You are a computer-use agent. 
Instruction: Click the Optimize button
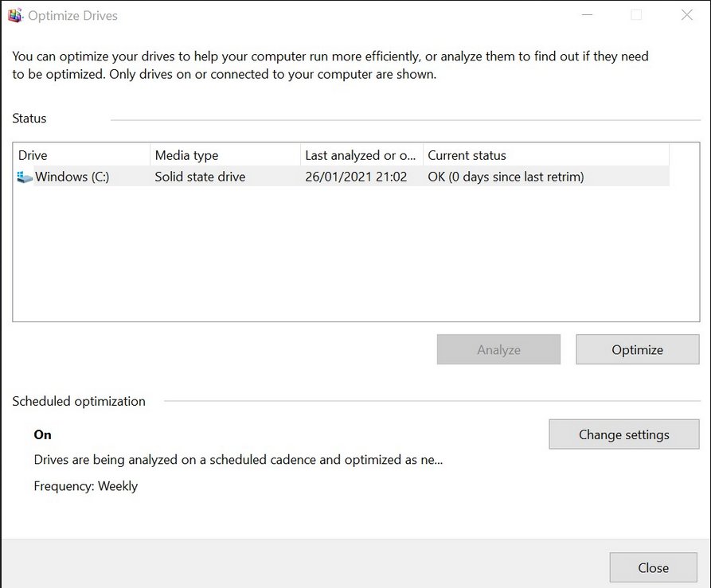point(637,350)
